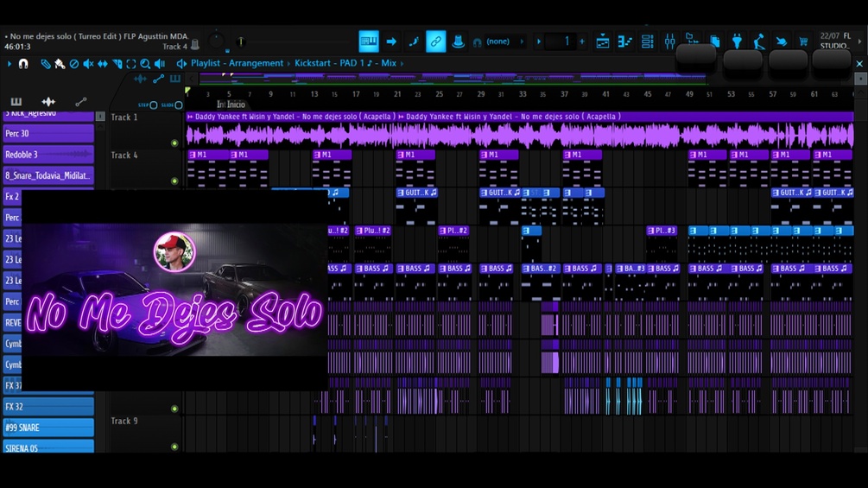Open the 22/07 FL STUDIO news panel
Image resolution: width=868 pixels, height=488 pixels.
[x=836, y=41]
